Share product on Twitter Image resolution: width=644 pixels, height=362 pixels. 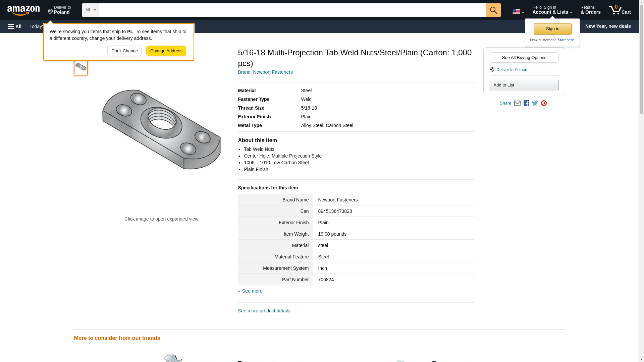pos(535,103)
